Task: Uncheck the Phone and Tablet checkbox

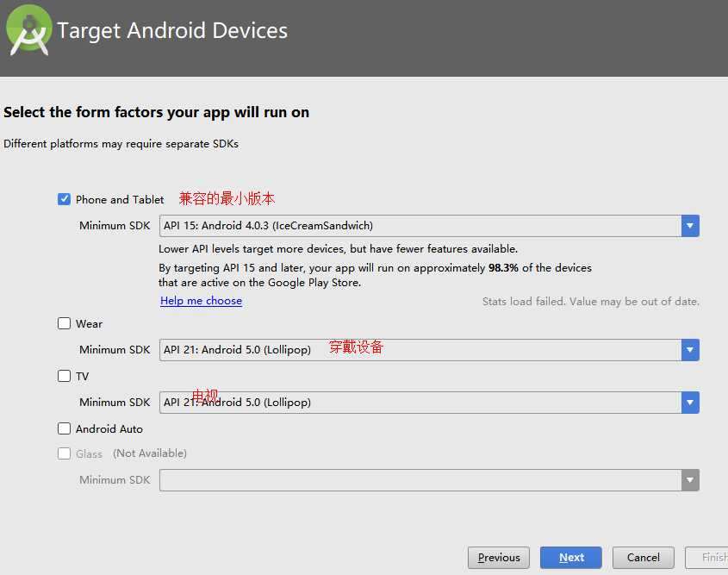Action: tap(64, 199)
